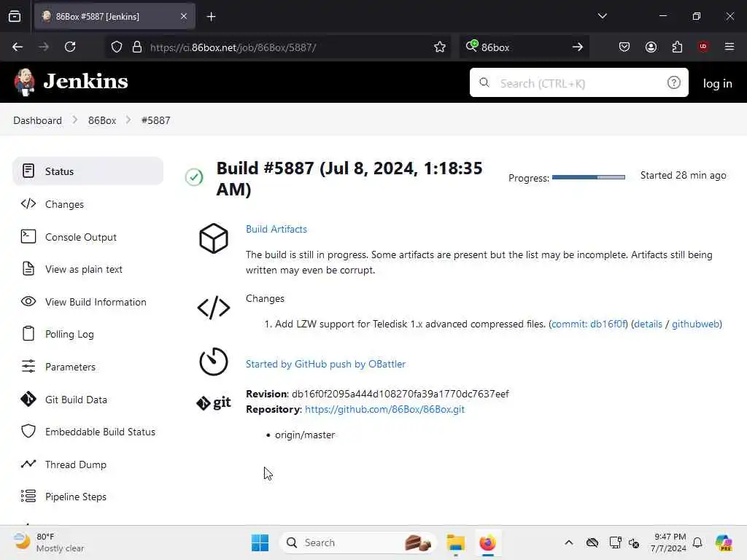Open the 86Box GitHub repository URL

pyautogui.click(x=384, y=410)
